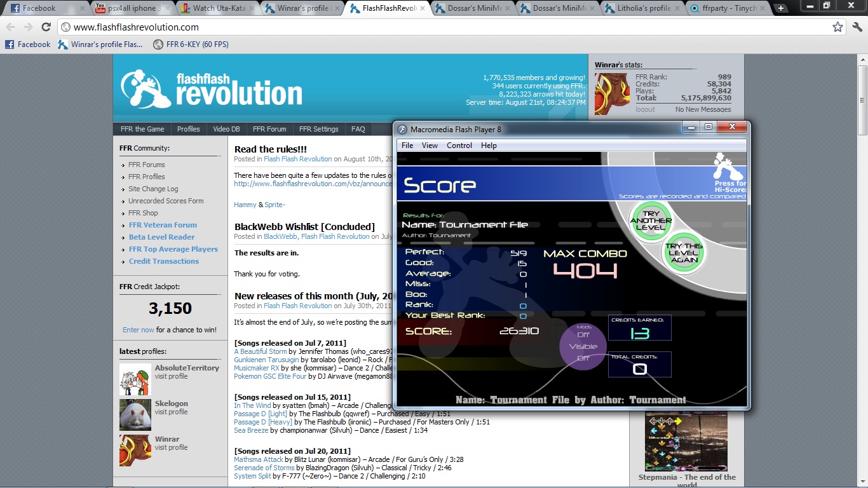Screen dimensions: 868x488
Task: Click the FlashFlashRevolution logo in the header
Action: (212, 88)
